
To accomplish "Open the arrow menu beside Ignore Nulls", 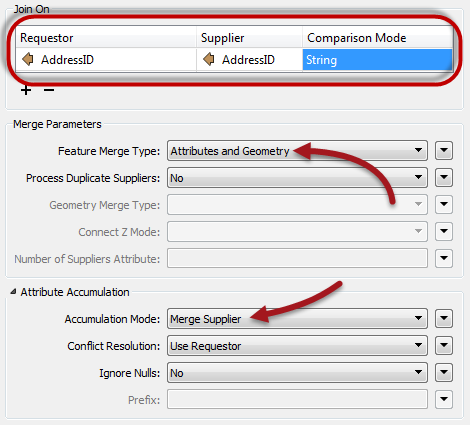I will tap(444, 373).
